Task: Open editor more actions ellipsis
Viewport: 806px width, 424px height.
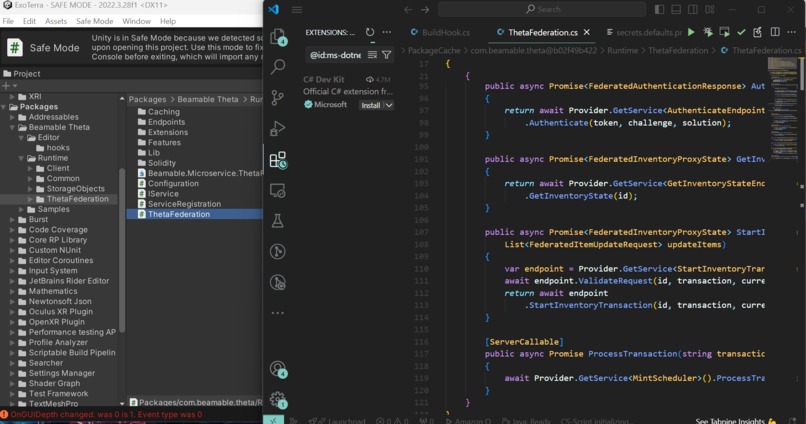Action: tap(791, 32)
